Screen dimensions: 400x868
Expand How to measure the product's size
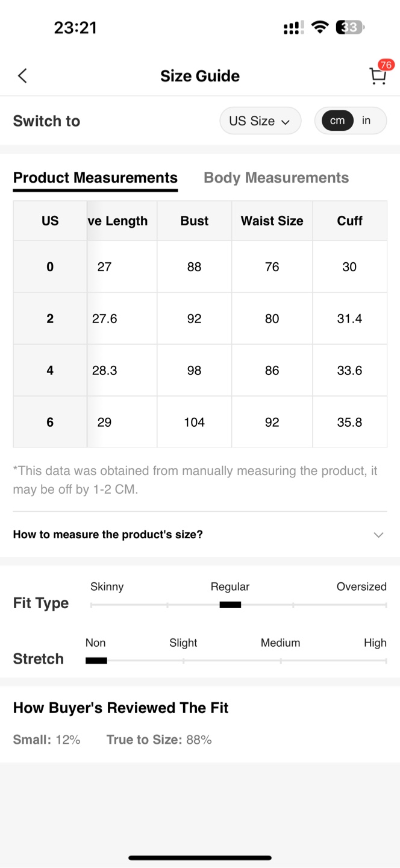200,535
